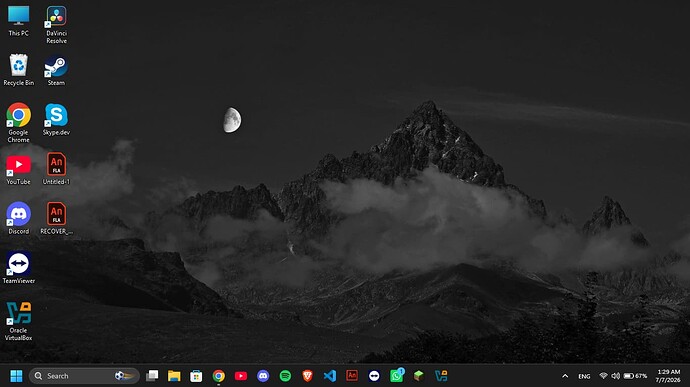Open YouTube desktop shortcut
This screenshot has height=387, width=690.
[x=18, y=169]
